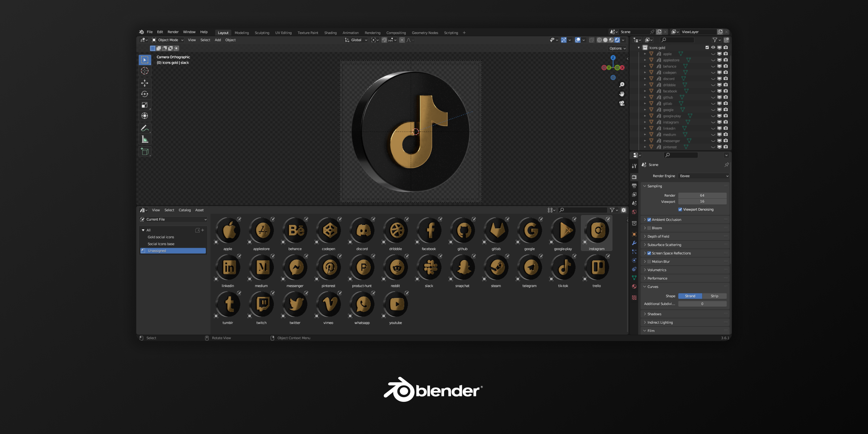Open the Object Mode dropdown
868x434 pixels.
[x=168, y=40]
